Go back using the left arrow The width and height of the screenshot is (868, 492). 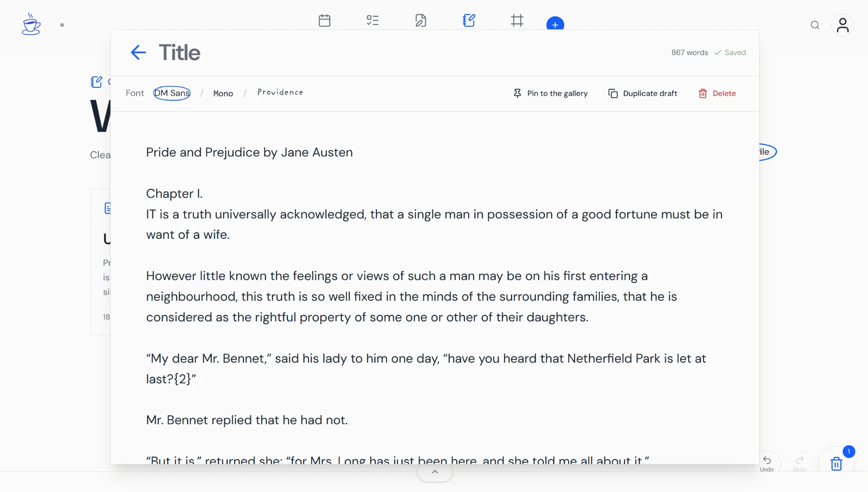point(138,52)
